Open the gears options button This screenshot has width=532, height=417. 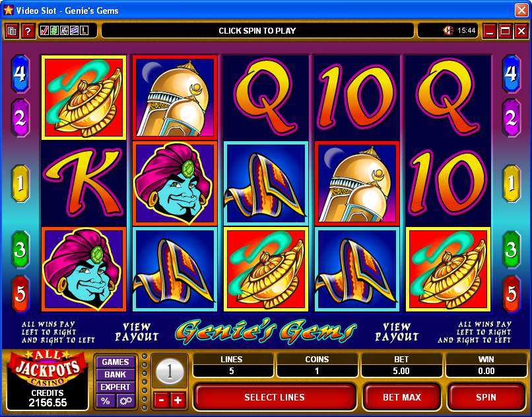click(126, 401)
